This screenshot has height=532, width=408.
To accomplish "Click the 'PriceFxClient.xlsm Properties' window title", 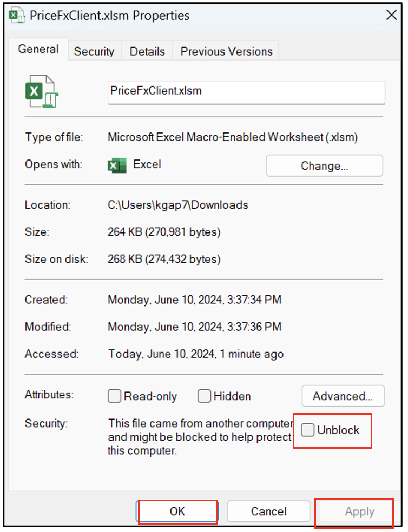I will (x=109, y=16).
